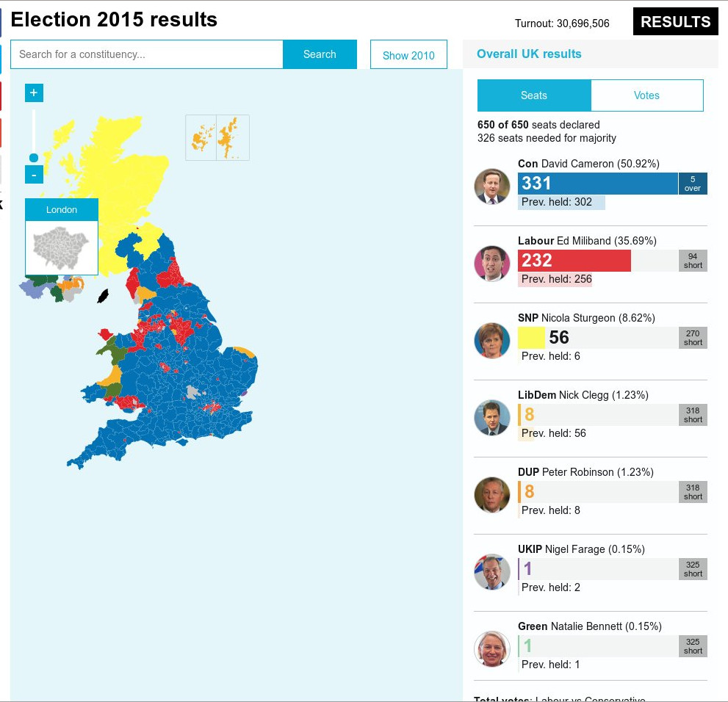Zoom out the map with minus button
The width and height of the screenshot is (728, 702).
tap(34, 175)
